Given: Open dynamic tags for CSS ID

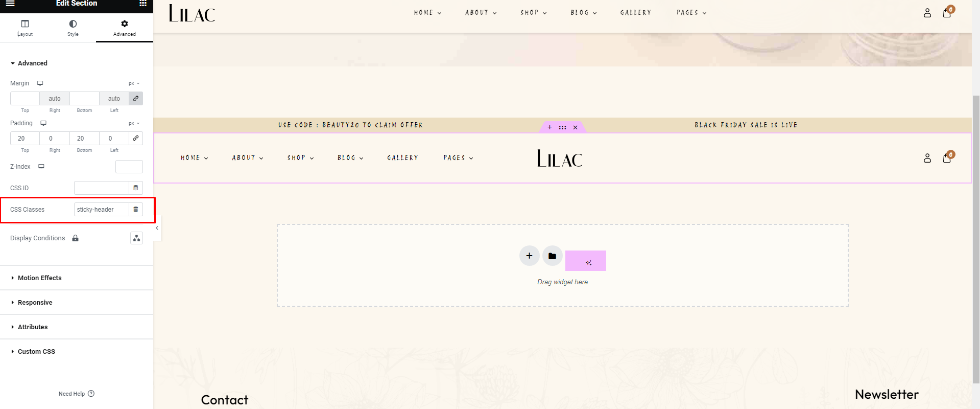Looking at the screenshot, I should click(136, 188).
